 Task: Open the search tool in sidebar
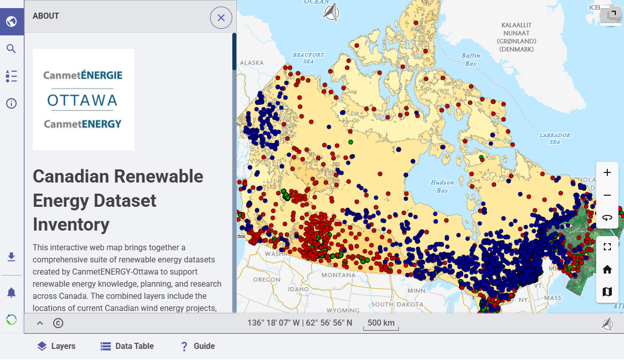[12, 49]
